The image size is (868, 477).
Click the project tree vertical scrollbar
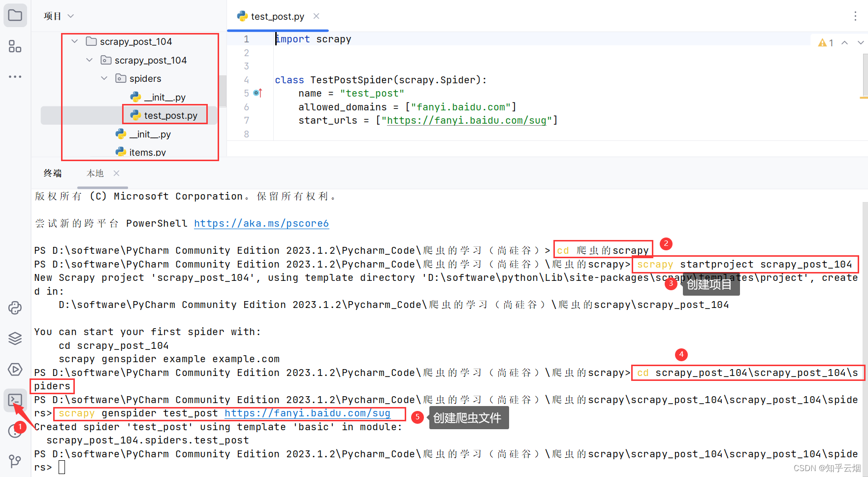[x=223, y=91]
